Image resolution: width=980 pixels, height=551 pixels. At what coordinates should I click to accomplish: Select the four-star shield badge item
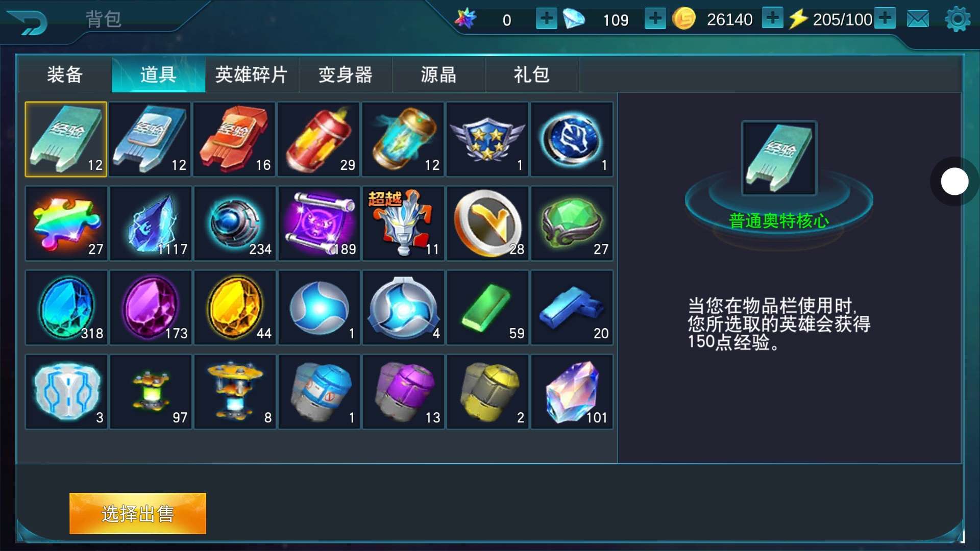[487, 139]
